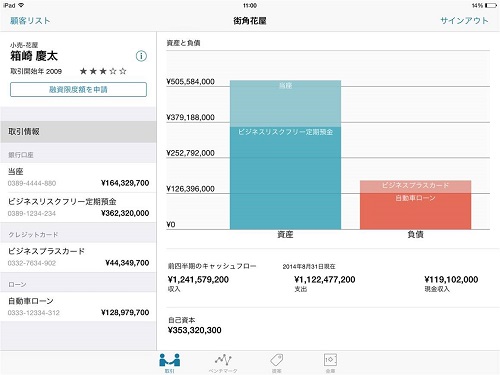Open the customer info icon beside 箱崎 慶太

[141, 56]
